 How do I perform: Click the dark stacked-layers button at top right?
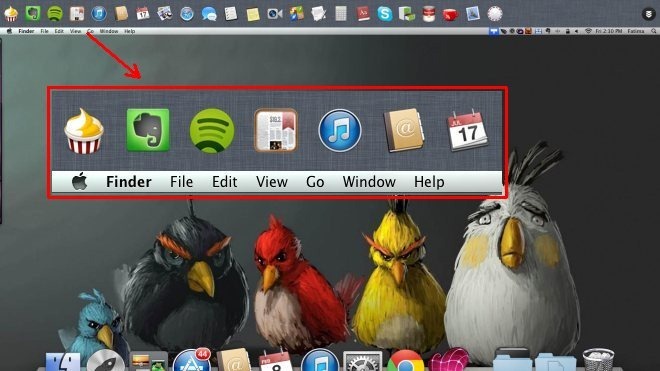pyautogui.click(x=649, y=14)
